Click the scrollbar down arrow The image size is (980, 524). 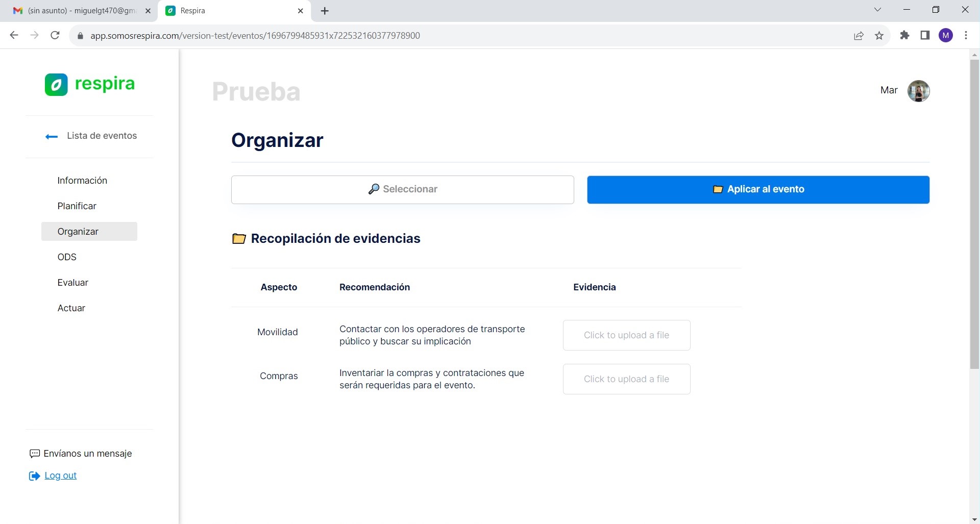(974, 519)
